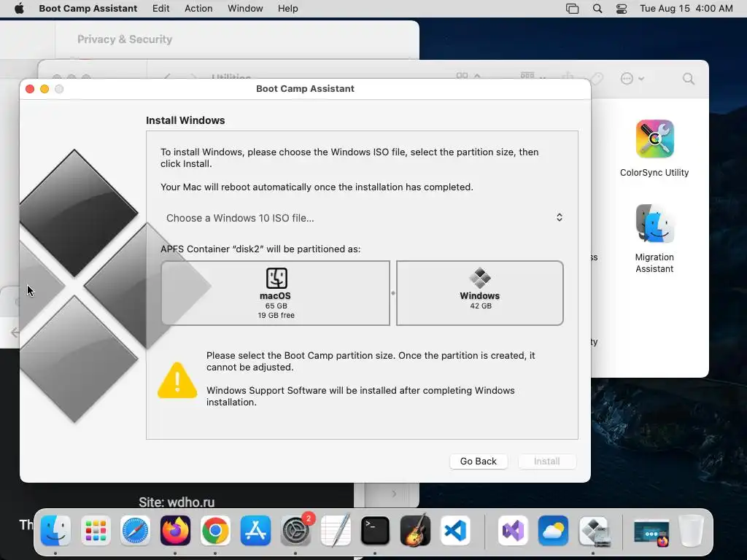Click the Privacy & Security title
This screenshot has width=747, height=560.
(x=125, y=39)
